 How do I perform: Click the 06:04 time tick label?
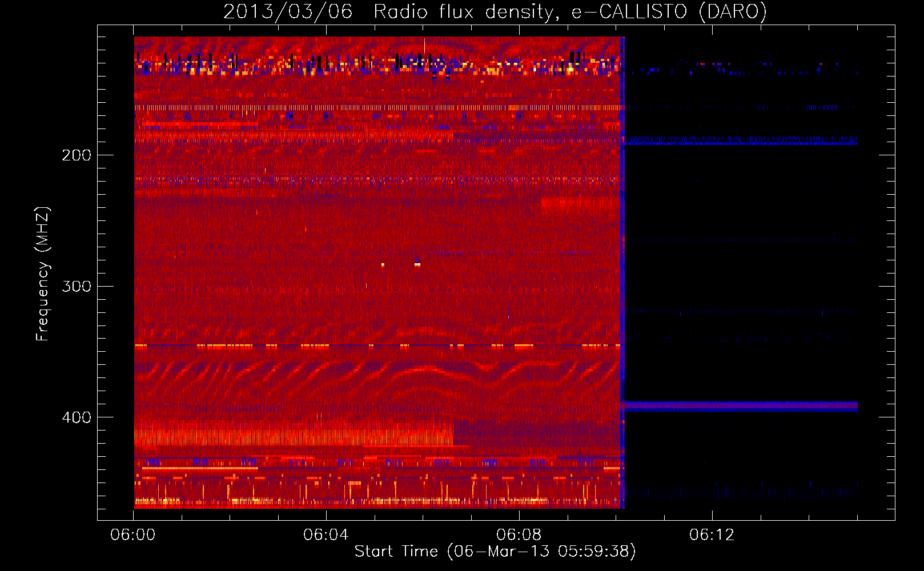[x=326, y=534]
